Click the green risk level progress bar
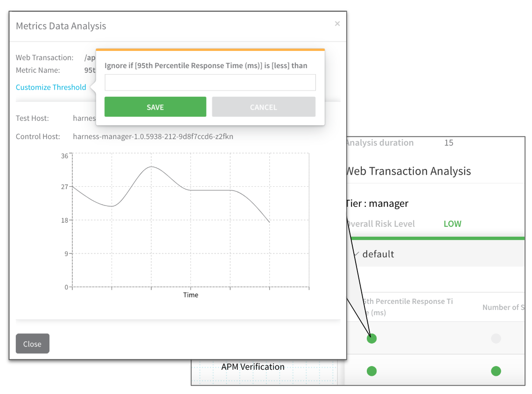 click(x=437, y=238)
